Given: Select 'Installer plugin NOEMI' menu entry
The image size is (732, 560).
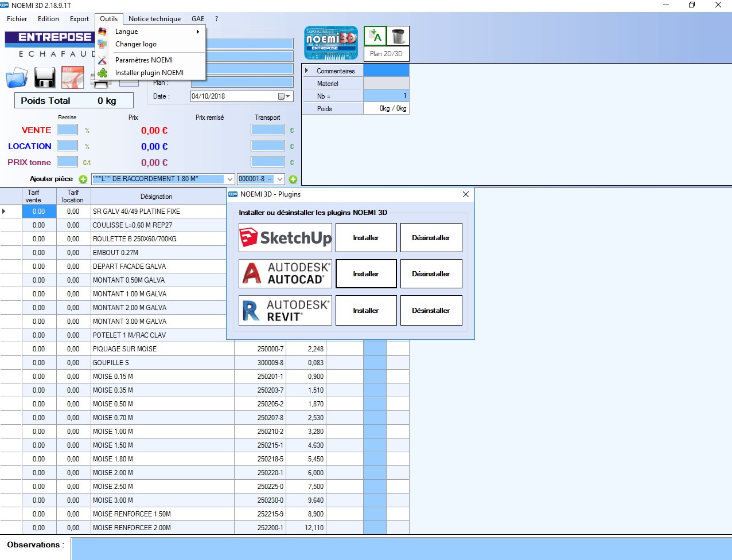Looking at the screenshot, I should 150,73.
